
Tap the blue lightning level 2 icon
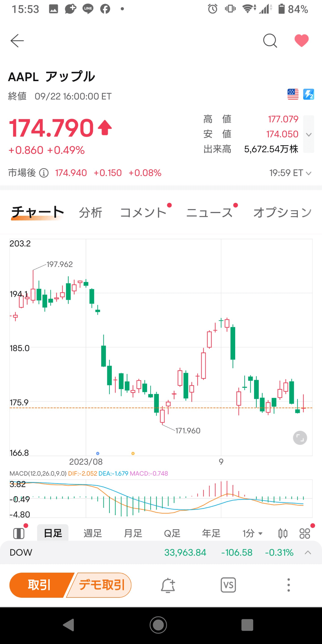click(x=308, y=94)
